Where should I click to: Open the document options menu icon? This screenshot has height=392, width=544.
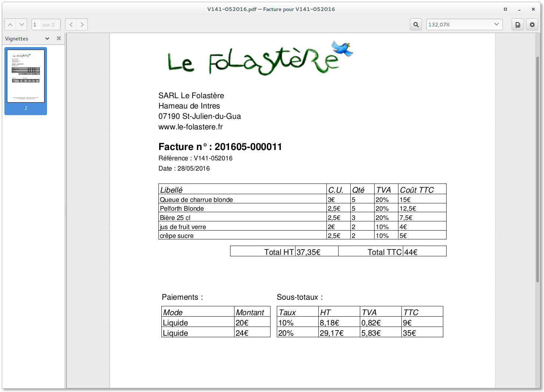(518, 25)
